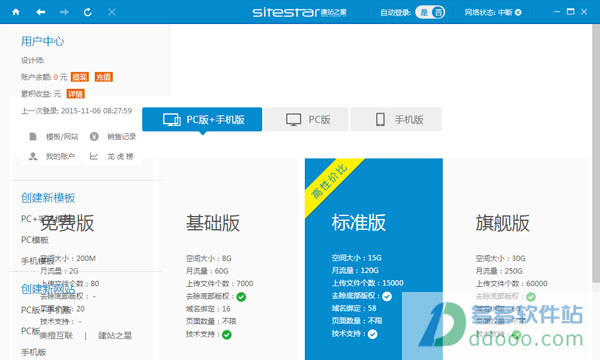Navigate forward with the right arrow

coord(64,12)
